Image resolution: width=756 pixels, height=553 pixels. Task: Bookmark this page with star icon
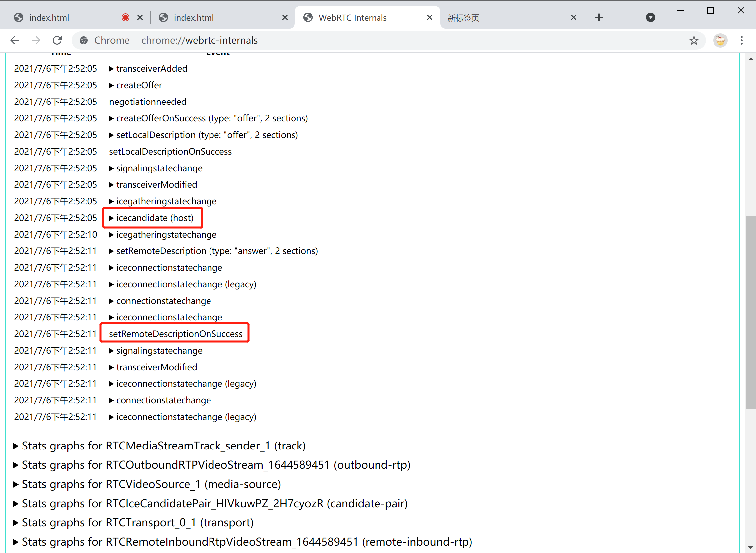pos(693,40)
